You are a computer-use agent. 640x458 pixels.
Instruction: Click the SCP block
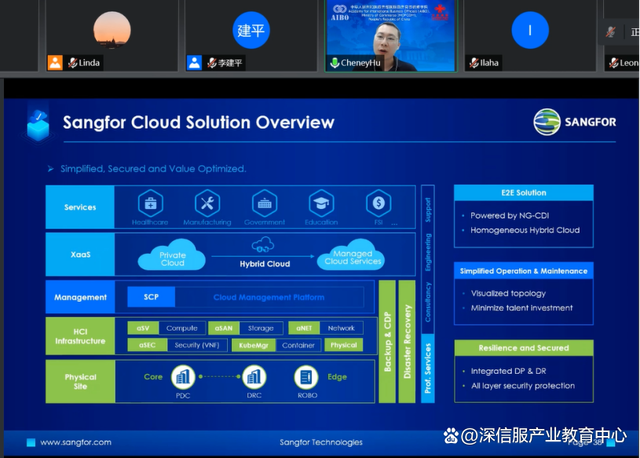151,297
